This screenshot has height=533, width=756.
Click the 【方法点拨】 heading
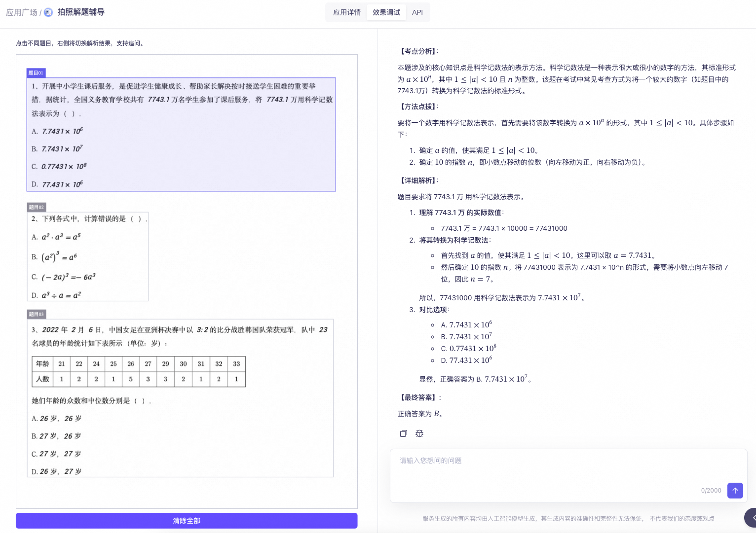[x=418, y=107]
